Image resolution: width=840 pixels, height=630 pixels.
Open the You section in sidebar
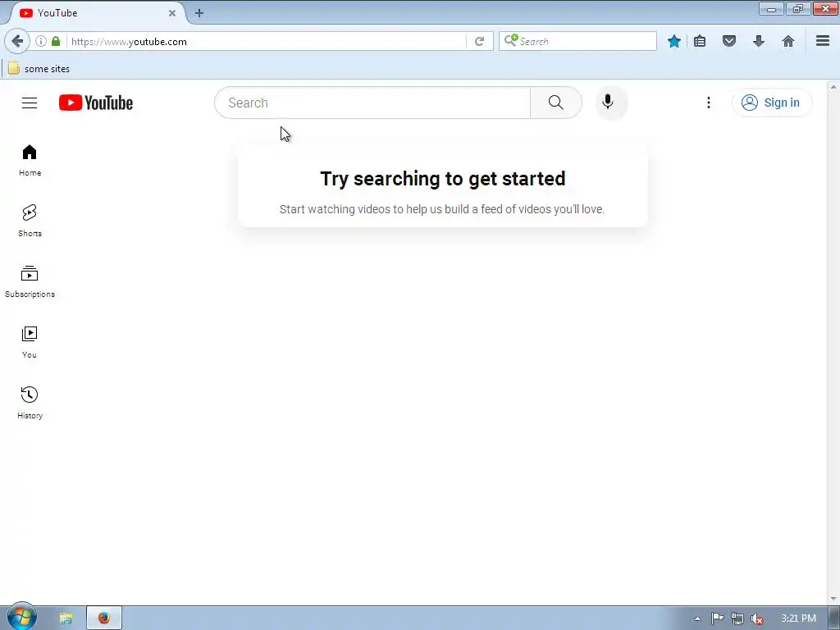30,342
